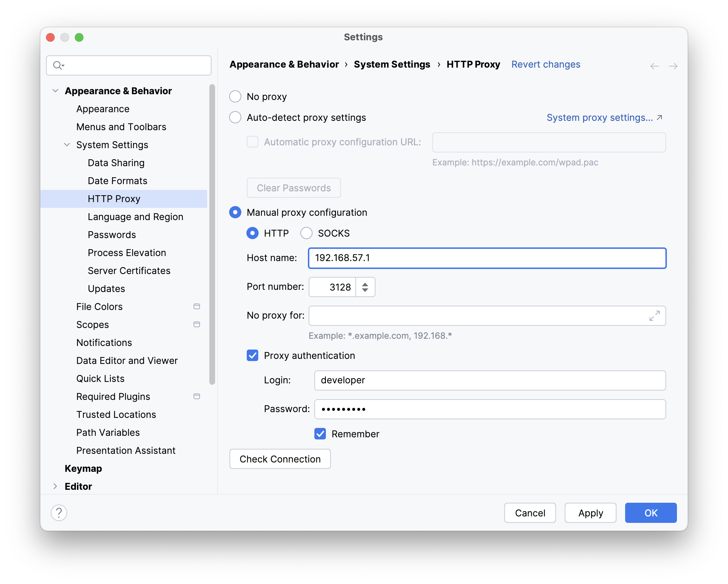Click the search magnifier icon
Screen dimensions: 728x584
(x=58, y=65)
